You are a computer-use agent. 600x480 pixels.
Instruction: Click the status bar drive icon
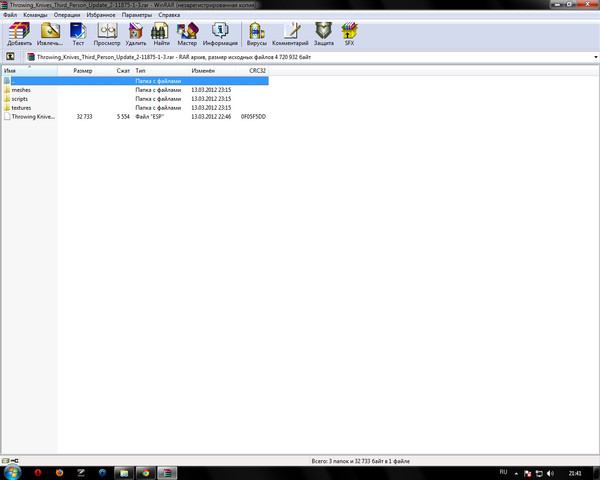5,461
